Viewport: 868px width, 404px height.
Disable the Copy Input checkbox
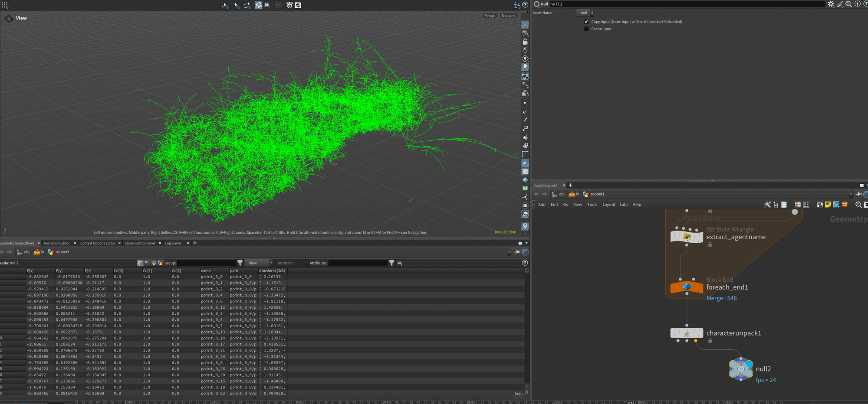(587, 22)
